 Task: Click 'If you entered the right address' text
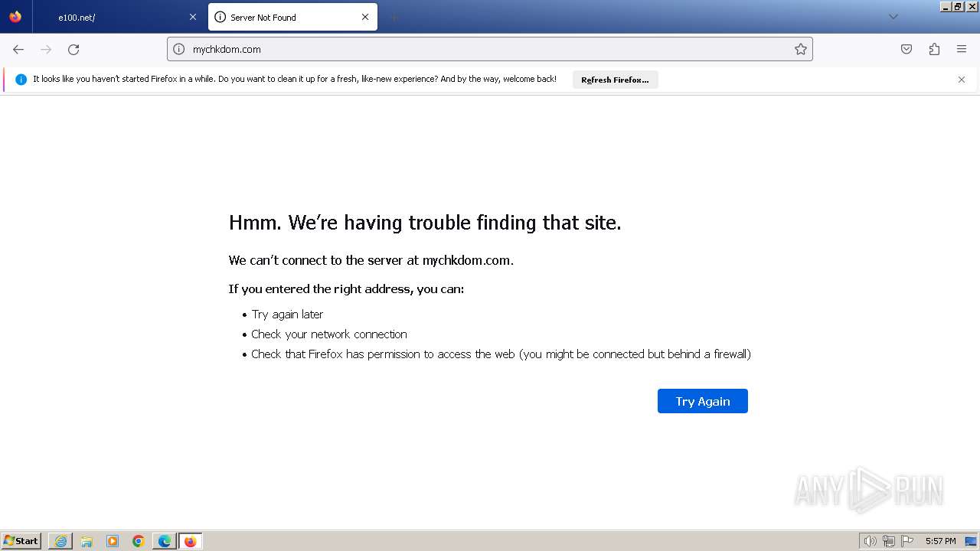pyautogui.click(x=346, y=289)
